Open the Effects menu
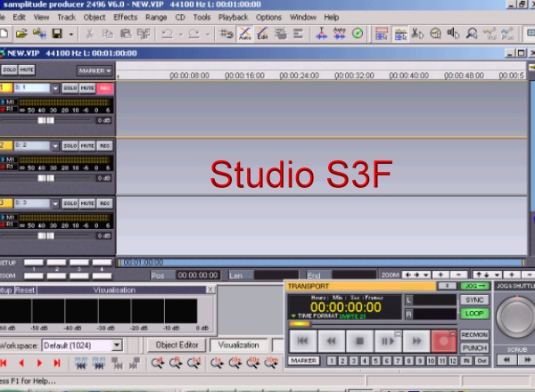Viewport: 535px width, 392px height. 125,18
